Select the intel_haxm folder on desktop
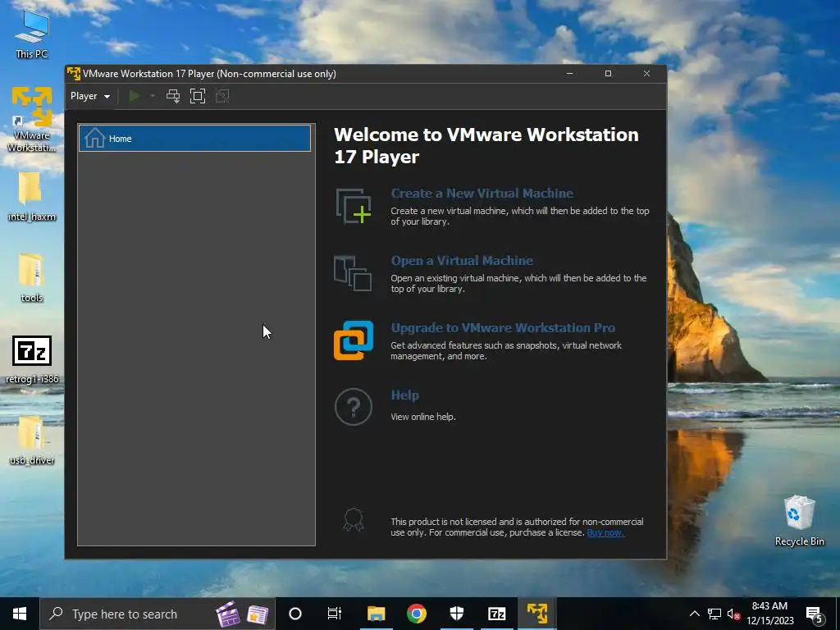840x630 pixels. tap(32, 197)
